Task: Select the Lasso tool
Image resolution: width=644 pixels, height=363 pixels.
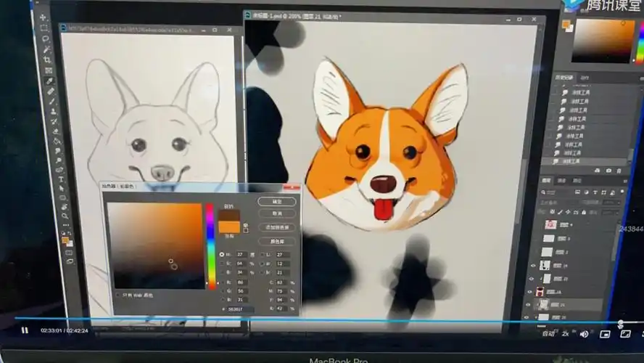Action: click(x=45, y=38)
